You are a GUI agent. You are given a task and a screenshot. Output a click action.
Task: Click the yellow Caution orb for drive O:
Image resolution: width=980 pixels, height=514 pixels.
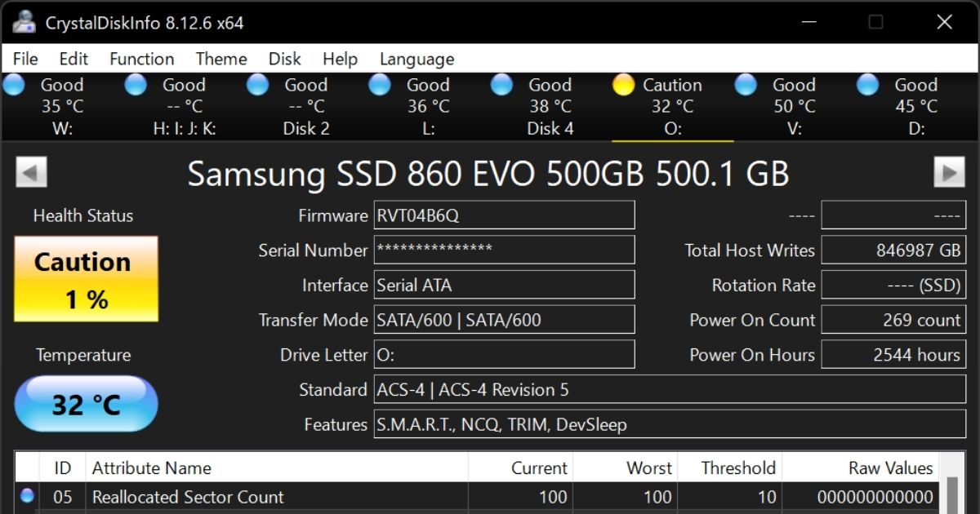(624, 85)
